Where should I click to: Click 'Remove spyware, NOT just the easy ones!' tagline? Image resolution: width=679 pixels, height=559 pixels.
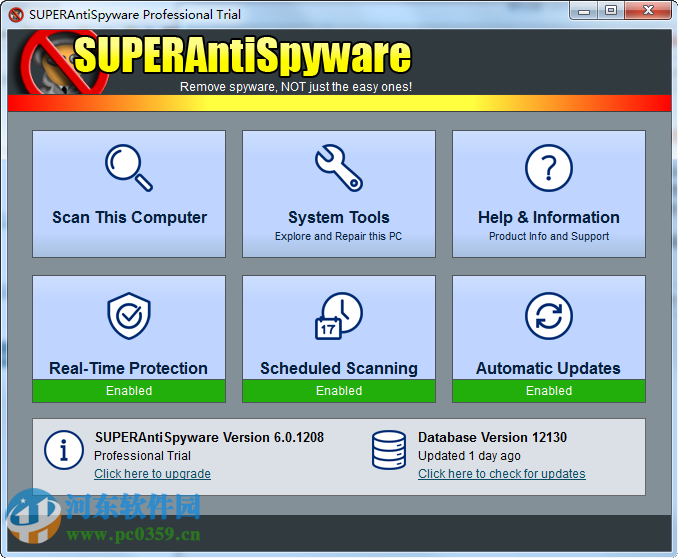[x=296, y=87]
